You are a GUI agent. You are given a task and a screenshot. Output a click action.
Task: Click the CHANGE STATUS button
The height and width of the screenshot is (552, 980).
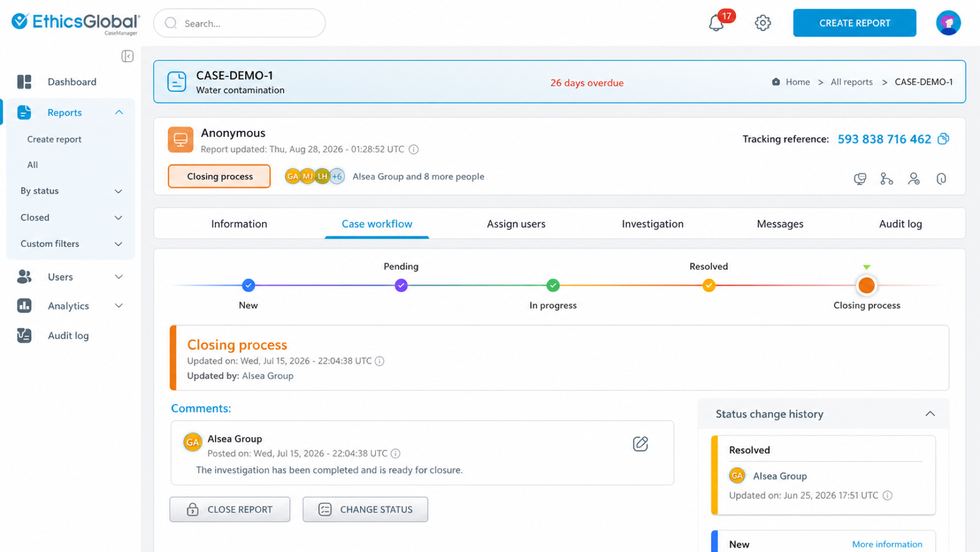(x=365, y=509)
